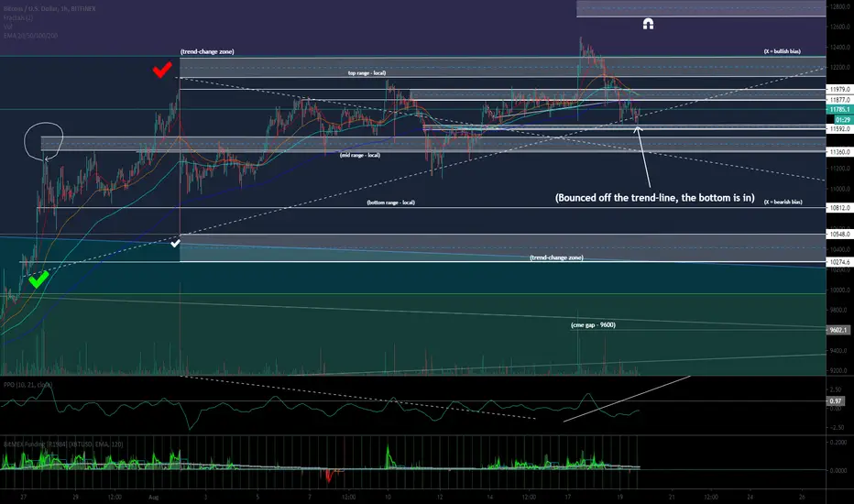Click the red checkmark drawing near trend-change zone
This screenshot has width=854, height=504.
click(x=162, y=70)
